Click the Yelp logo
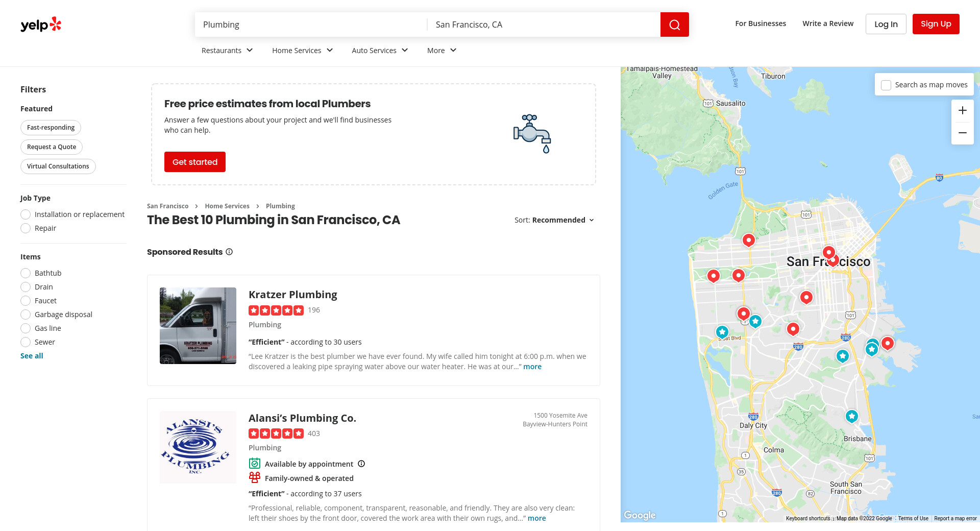 click(x=41, y=25)
